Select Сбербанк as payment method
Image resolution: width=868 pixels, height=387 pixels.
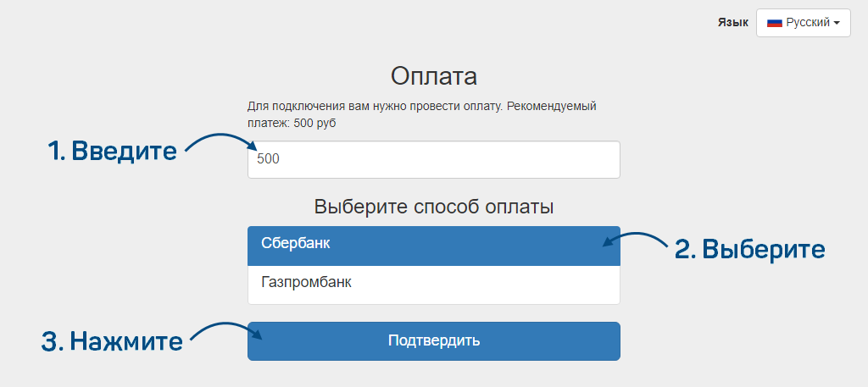433,245
